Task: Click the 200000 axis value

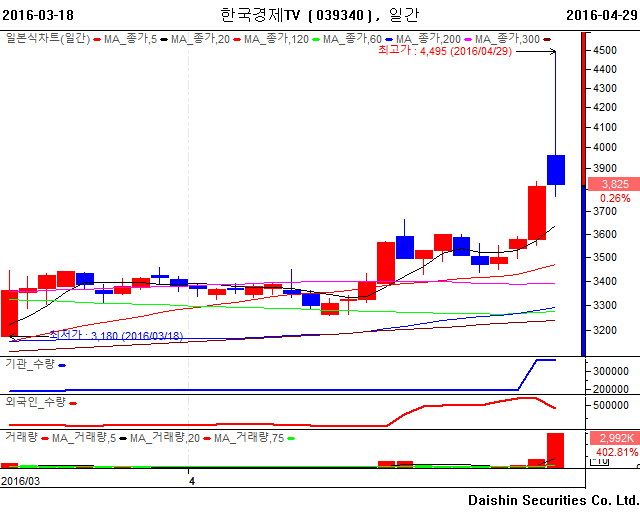Action: [x=611, y=389]
